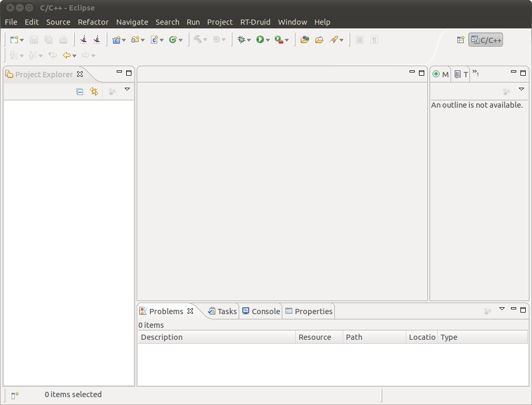Click the Debug bug icon in toolbar
Screen dimensions: 532x405
241,39
